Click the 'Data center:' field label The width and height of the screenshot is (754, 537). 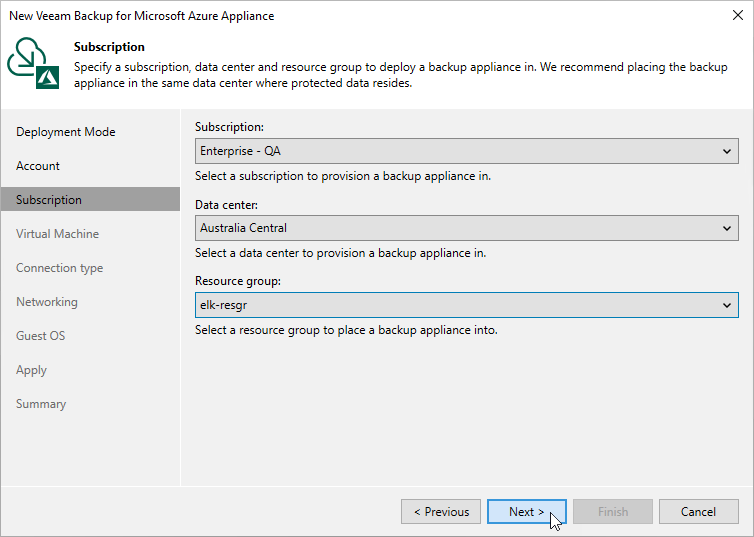[x=226, y=205]
